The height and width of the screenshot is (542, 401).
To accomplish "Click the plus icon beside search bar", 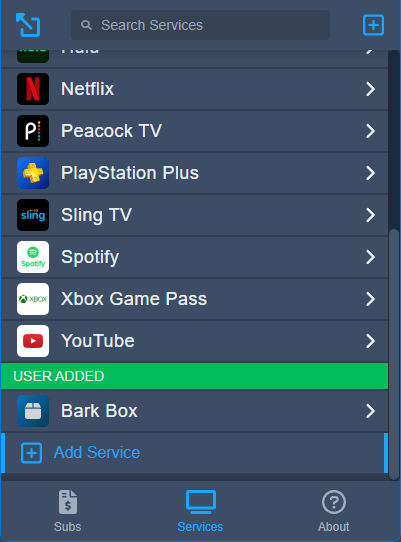I will click(x=373, y=25).
